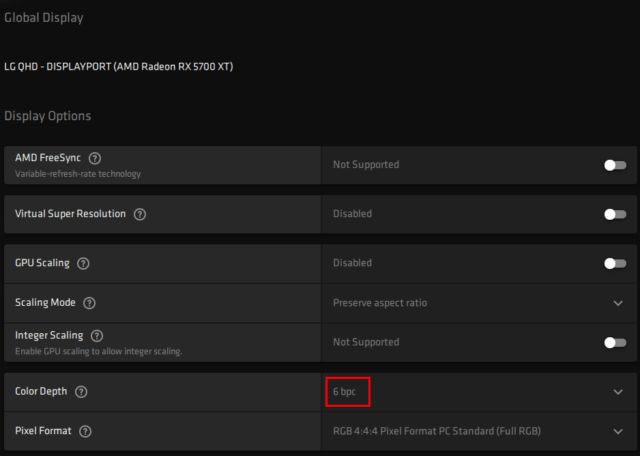Toggle the AMD FreeSync switch
The width and height of the screenshot is (640, 456).
(x=615, y=165)
